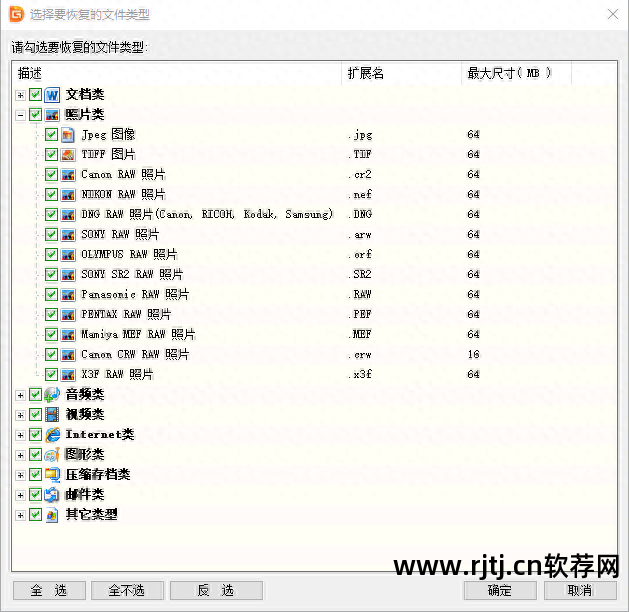Viewport: 629px width, 612px height.
Task: Click the 压缩存档类 category label
Action: [98, 475]
